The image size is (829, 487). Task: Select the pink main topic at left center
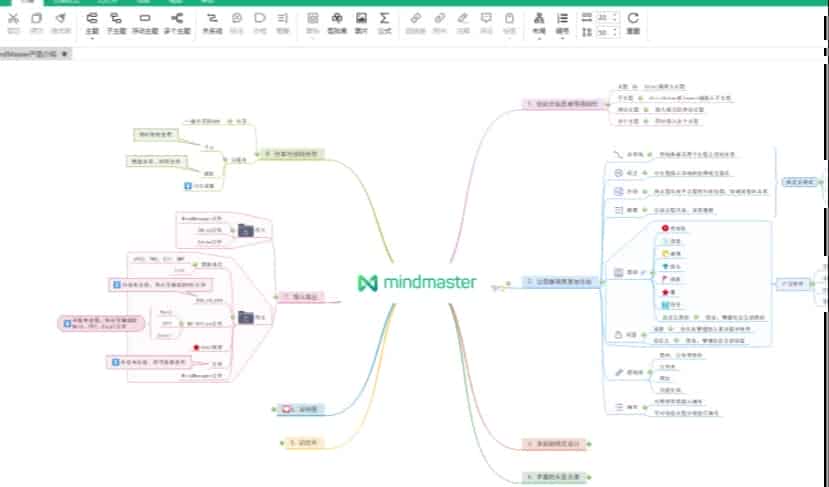point(301,297)
